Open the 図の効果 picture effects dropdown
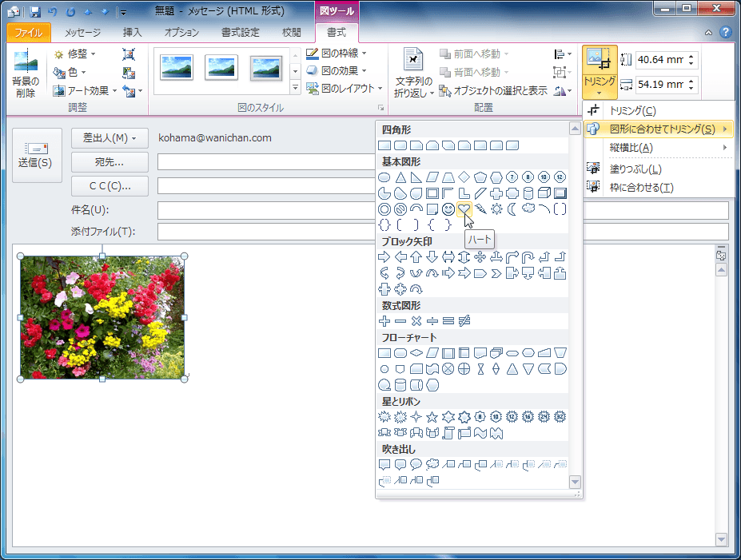This screenshot has height=560, width=741. coord(337,71)
